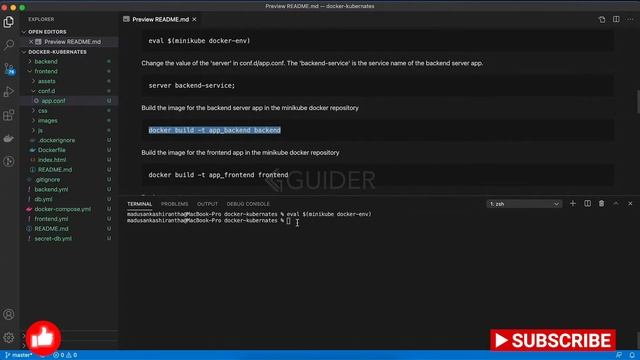Open docker-compose.yml file
This screenshot has height=360, width=640.
coord(62,209)
